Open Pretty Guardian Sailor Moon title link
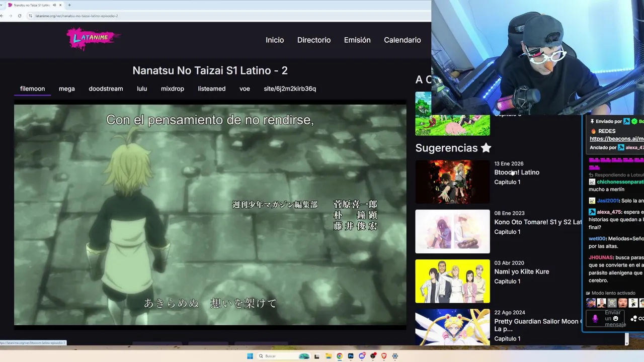 [x=537, y=325]
